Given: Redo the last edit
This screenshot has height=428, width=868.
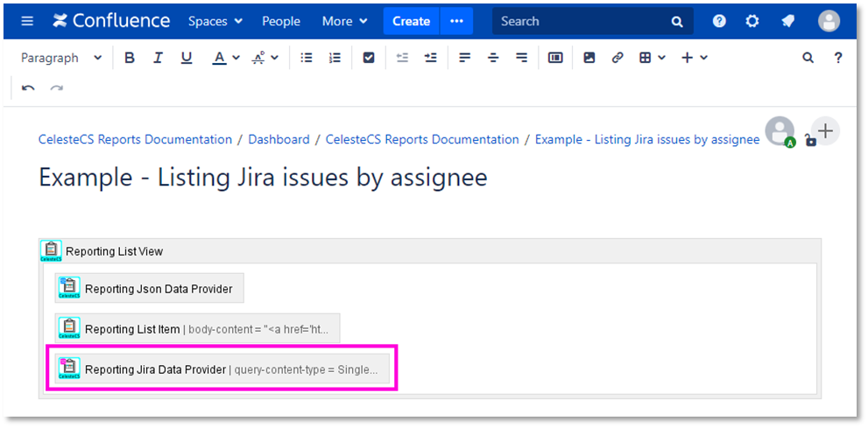Looking at the screenshot, I should [x=56, y=88].
